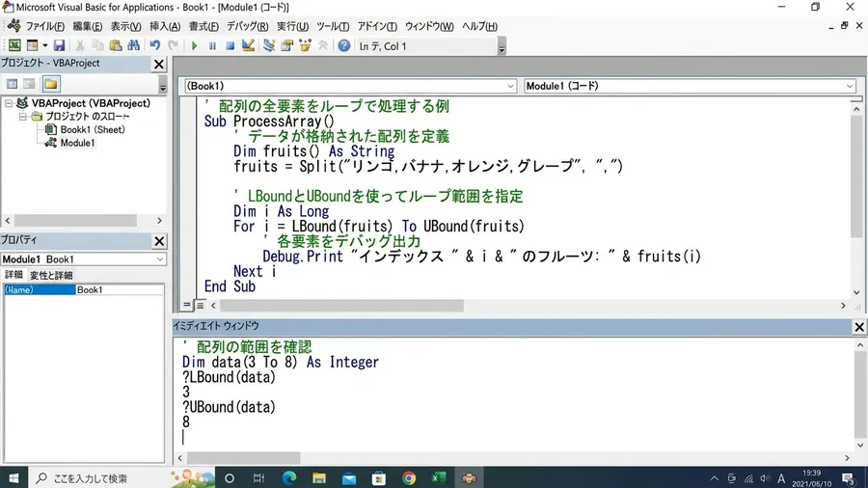Click the ?UBound(data) line in immediate window
Image resolution: width=868 pixels, height=488 pixels.
tap(230, 407)
